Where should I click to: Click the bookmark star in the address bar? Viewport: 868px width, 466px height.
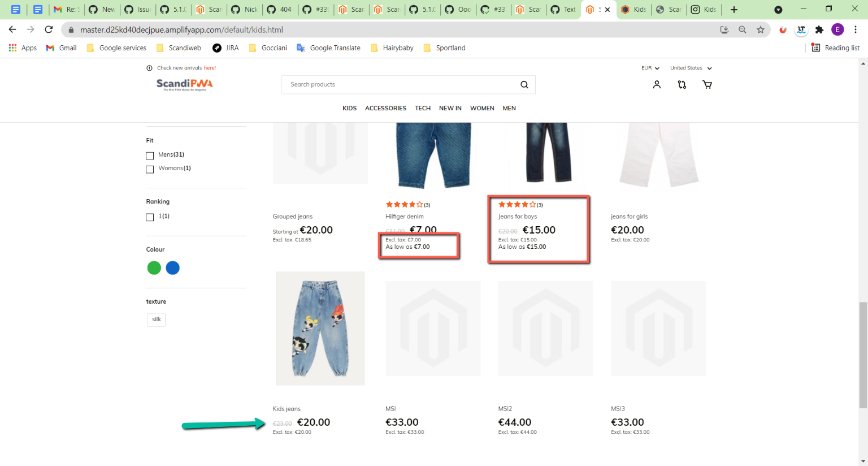click(x=761, y=29)
